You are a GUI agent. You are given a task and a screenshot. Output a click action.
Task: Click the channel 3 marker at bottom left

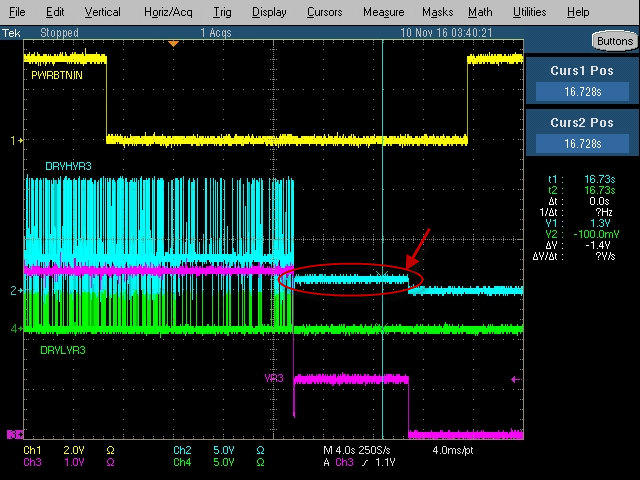tap(14, 434)
